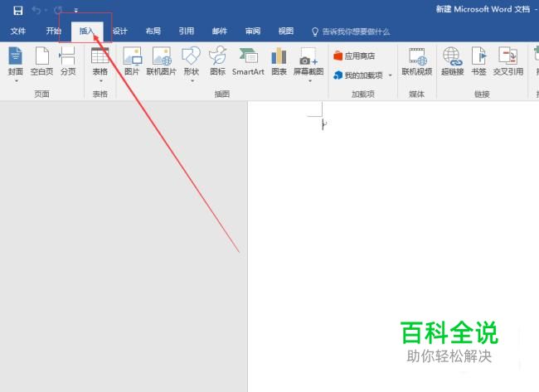Viewport: 539px width, 392px height.
Task: Click the 告诉我你想要做什么 search box
Action: pyautogui.click(x=356, y=32)
